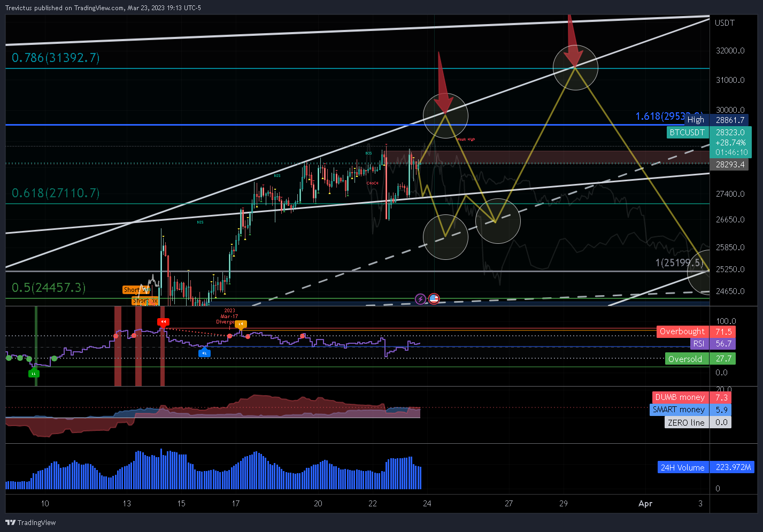Select the 0.5(24457.3) Fibonacci label
763x532 pixels.
(49, 288)
